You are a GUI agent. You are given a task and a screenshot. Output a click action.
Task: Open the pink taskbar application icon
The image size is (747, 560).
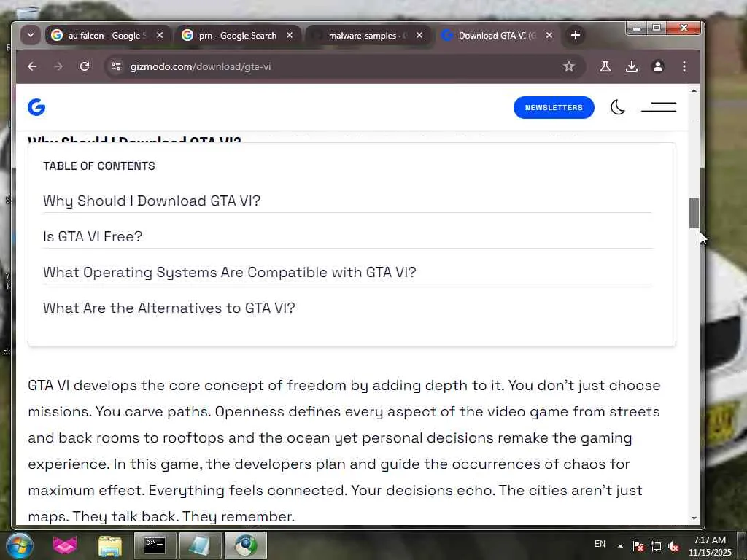pyautogui.click(x=65, y=545)
